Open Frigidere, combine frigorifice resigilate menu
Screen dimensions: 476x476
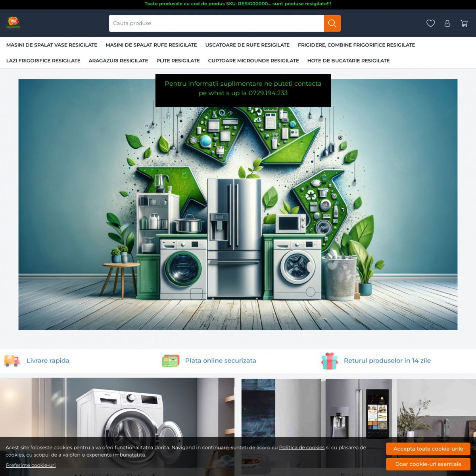click(356, 45)
